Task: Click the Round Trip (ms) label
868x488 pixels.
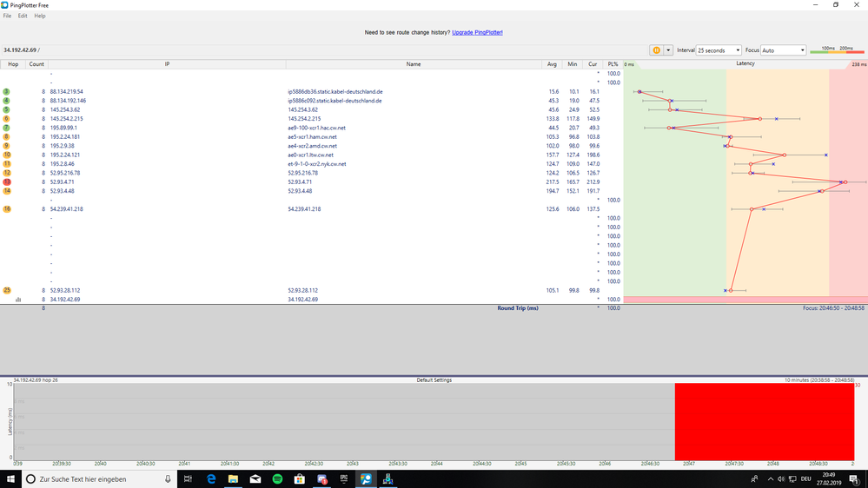Action: tap(518, 308)
